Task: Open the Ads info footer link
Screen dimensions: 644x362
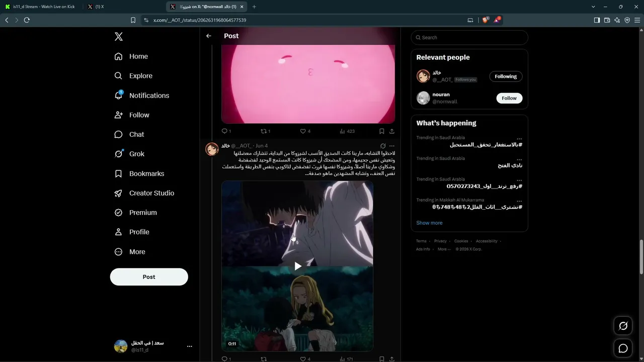Action: pos(423,249)
